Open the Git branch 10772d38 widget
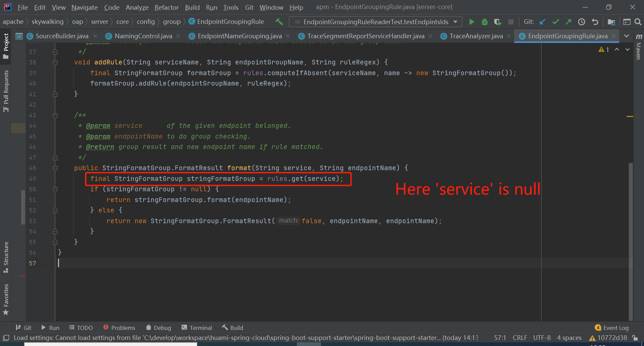 click(608, 338)
